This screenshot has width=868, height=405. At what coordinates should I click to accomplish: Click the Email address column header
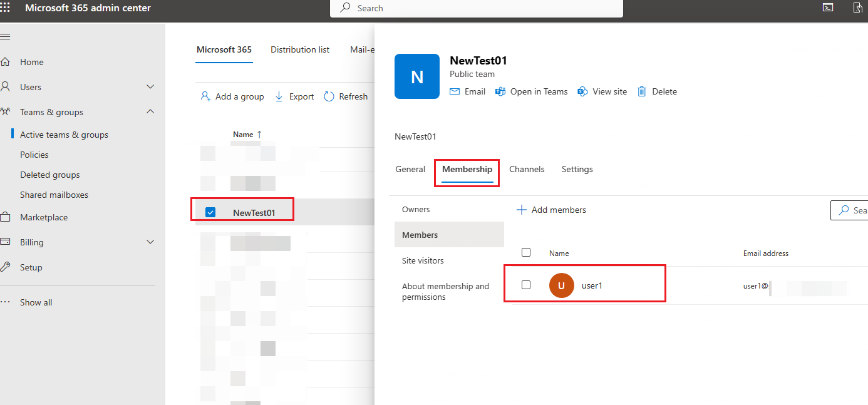click(766, 254)
